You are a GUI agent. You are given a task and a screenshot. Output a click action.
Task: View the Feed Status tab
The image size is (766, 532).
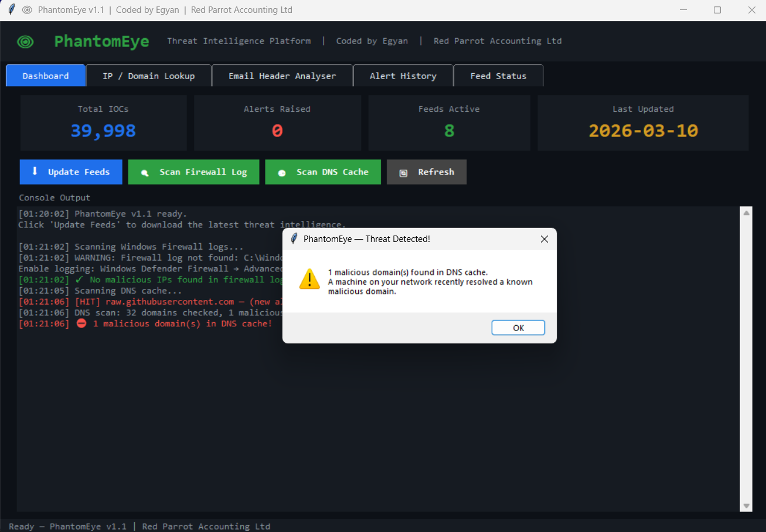pos(498,76)
